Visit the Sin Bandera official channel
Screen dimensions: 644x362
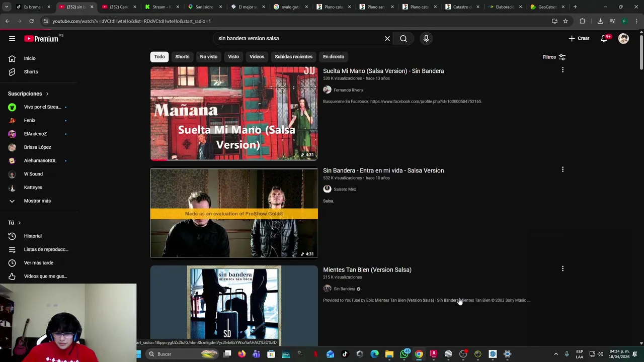point(345,289)
